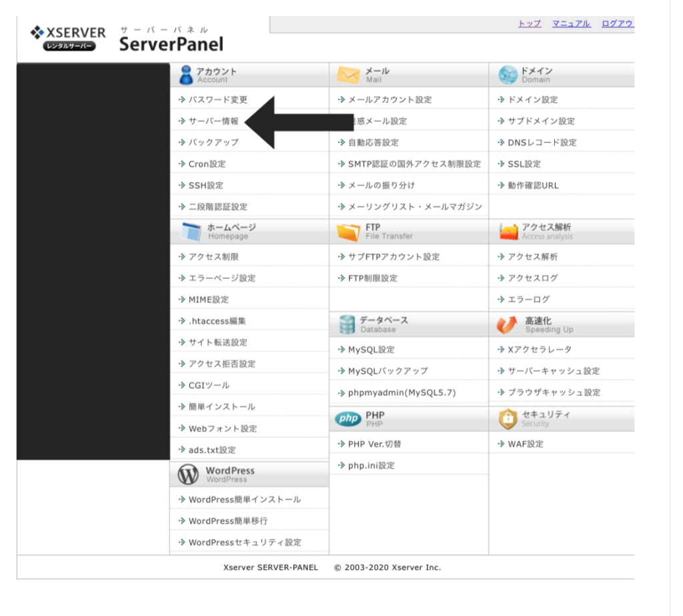Open サーバー情報 under Account

pyautogui.click(x=213, y=121)
